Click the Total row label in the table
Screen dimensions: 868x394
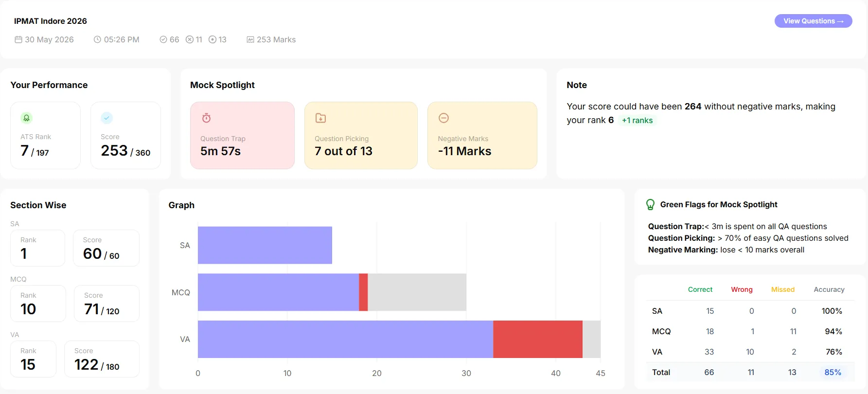point(661,372)
